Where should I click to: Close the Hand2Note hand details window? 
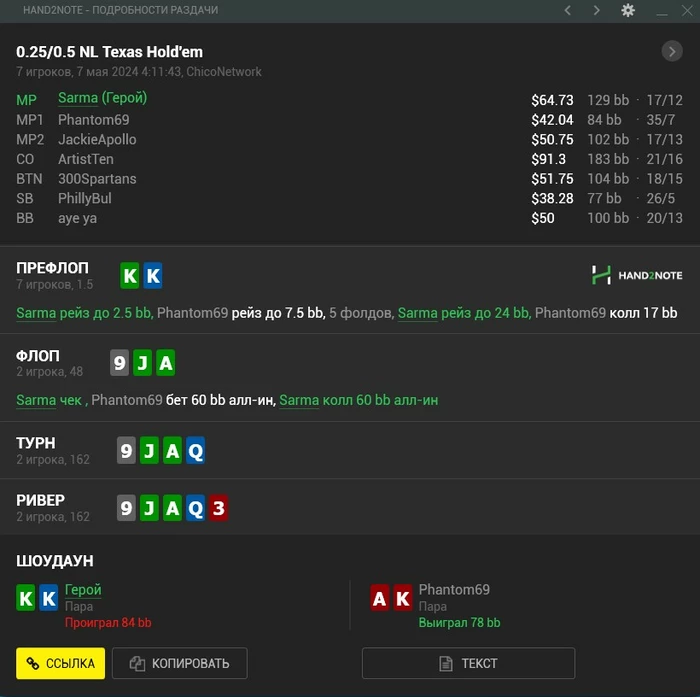point(687,10)
